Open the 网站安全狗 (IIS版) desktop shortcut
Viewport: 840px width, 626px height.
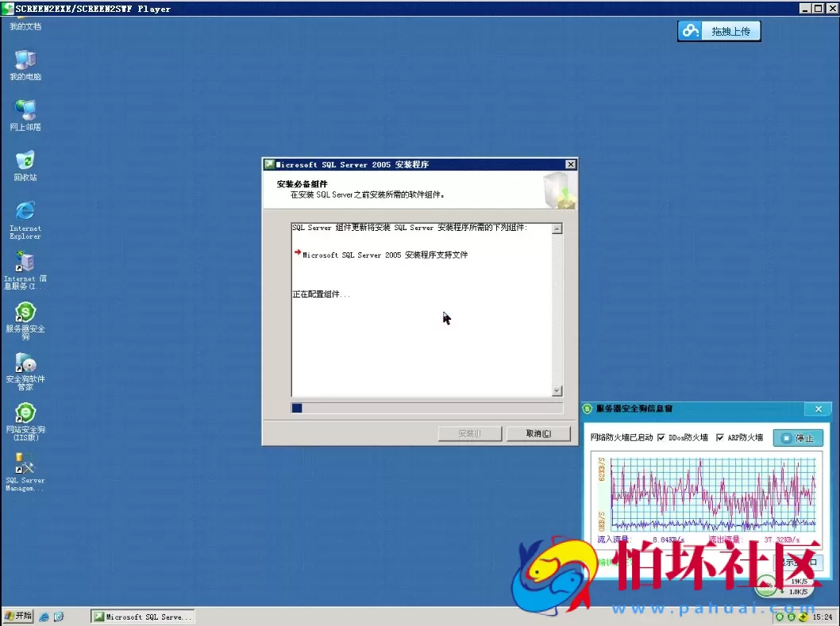coord(25,414)
